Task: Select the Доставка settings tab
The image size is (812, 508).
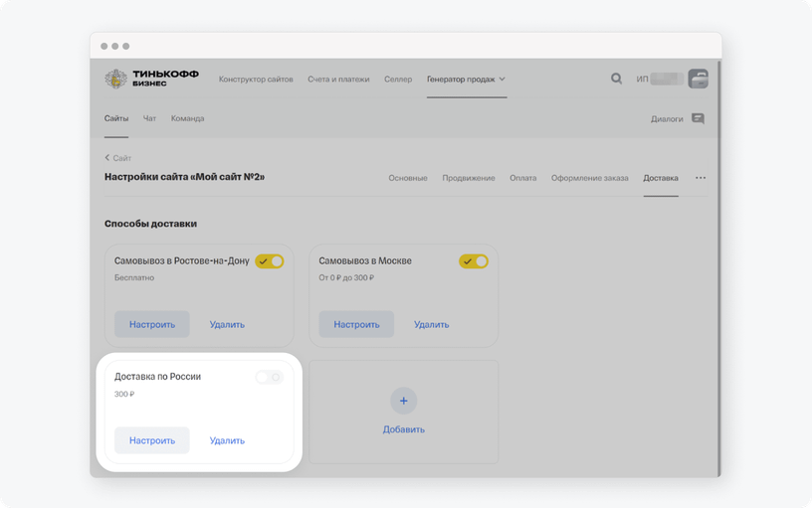Action: [661, 178]
